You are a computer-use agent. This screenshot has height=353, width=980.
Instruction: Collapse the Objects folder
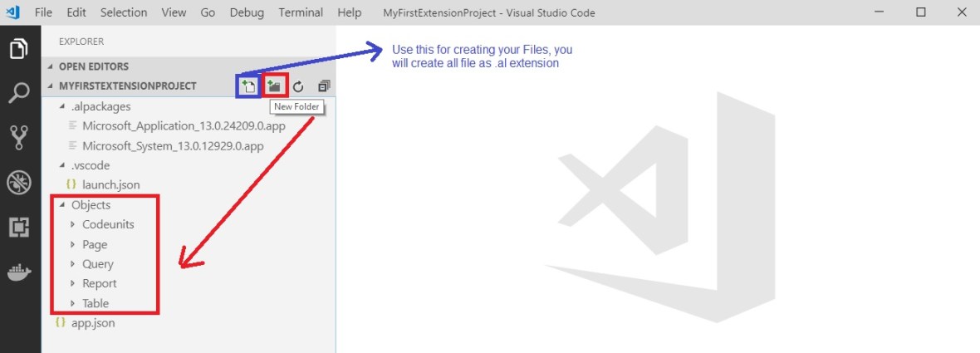coord(91,204)
